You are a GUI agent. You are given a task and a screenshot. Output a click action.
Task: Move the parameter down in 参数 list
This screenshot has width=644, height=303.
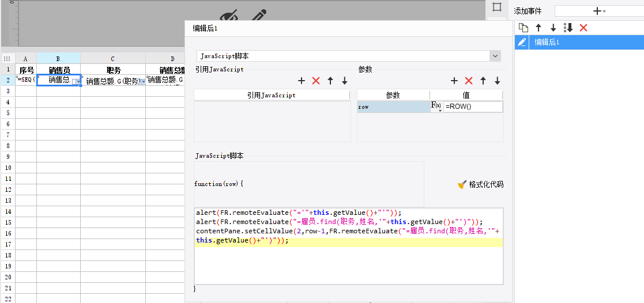point(498,81)
